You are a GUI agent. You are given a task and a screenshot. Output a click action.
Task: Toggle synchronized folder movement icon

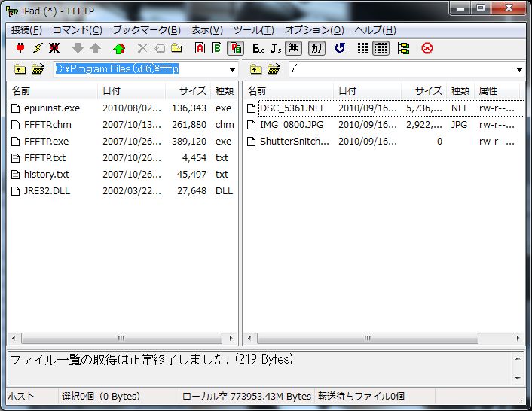[x=403, y=48]
